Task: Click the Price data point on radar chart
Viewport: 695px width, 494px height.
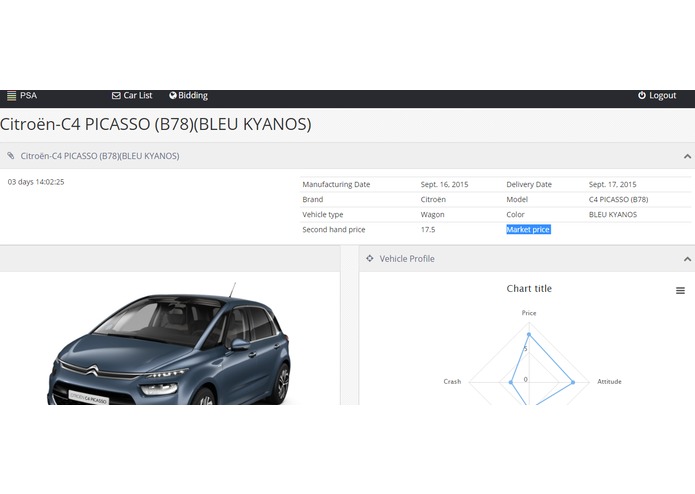Action: coord(529,335)
